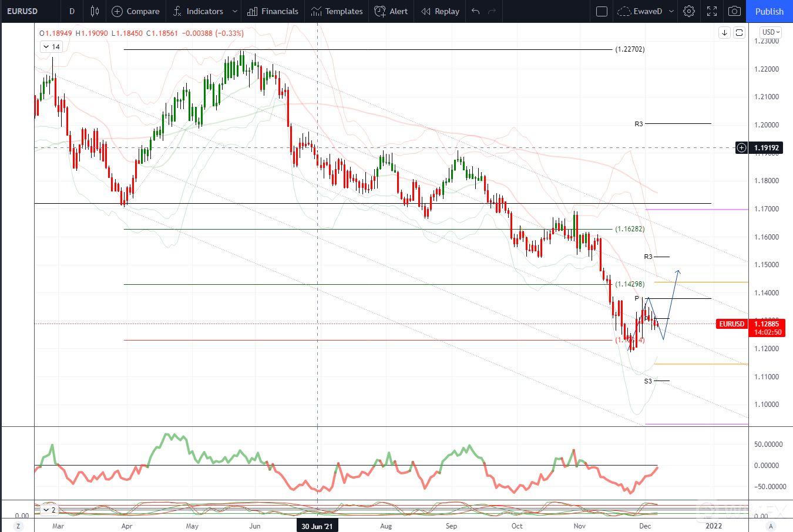The image size is (793, 532).
Task: Open the candlestick chart style picker
Action: point(95,11)
